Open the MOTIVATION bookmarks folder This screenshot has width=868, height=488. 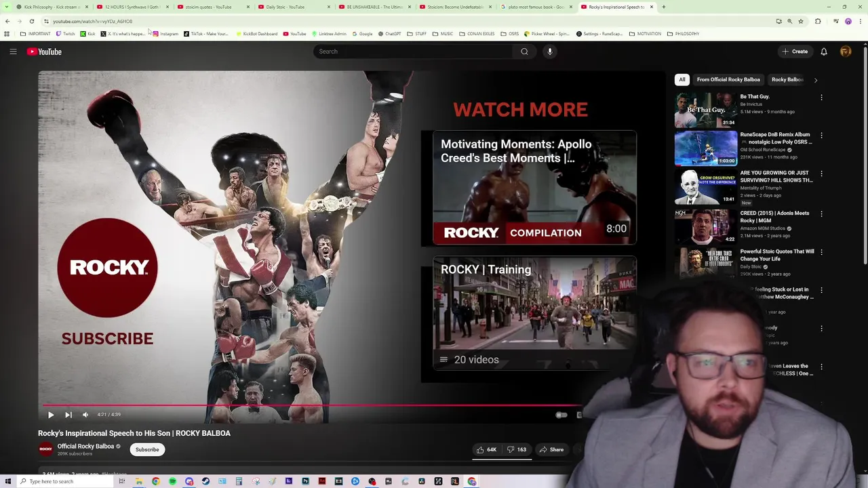(x=645, y=34)
